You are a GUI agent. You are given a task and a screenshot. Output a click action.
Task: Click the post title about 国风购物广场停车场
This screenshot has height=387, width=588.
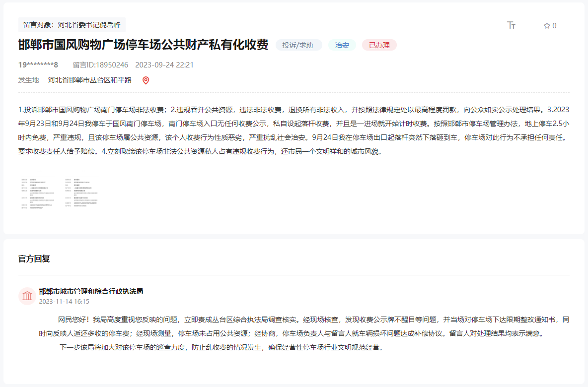[143, 45]
